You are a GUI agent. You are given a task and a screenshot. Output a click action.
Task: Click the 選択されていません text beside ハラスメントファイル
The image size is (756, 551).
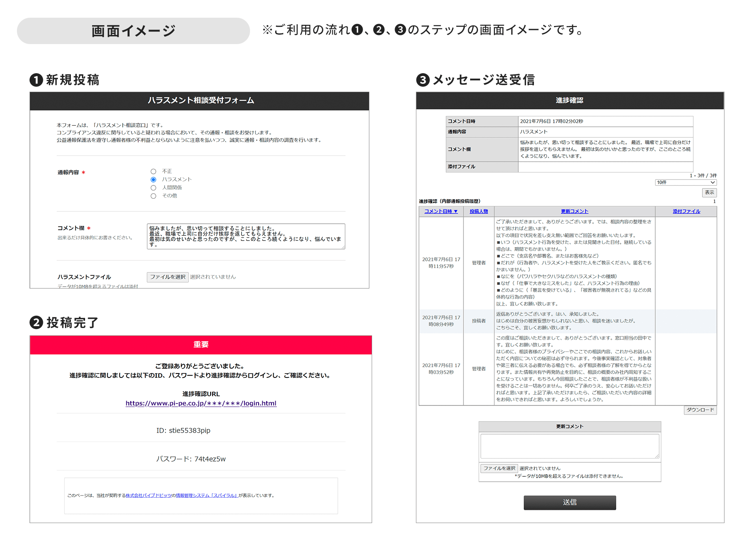point(213,277)
